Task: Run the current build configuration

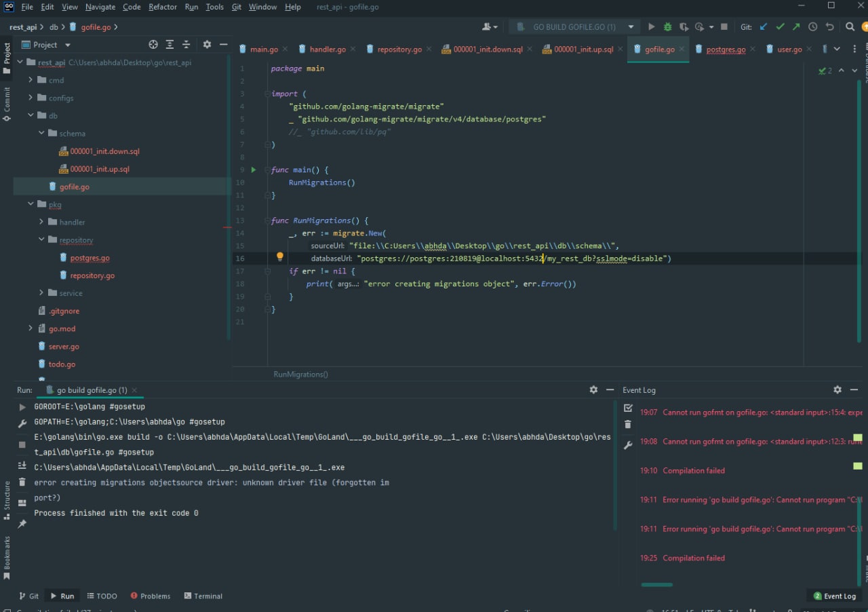Action: coord(652,27)
